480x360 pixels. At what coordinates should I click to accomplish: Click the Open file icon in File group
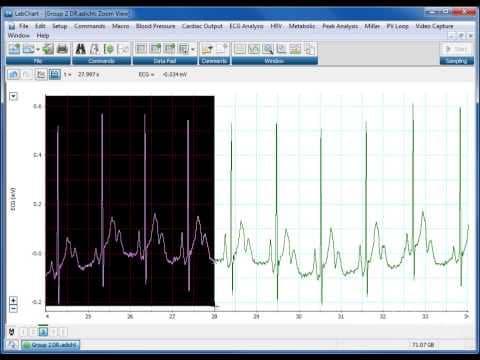tap(29, 49)
